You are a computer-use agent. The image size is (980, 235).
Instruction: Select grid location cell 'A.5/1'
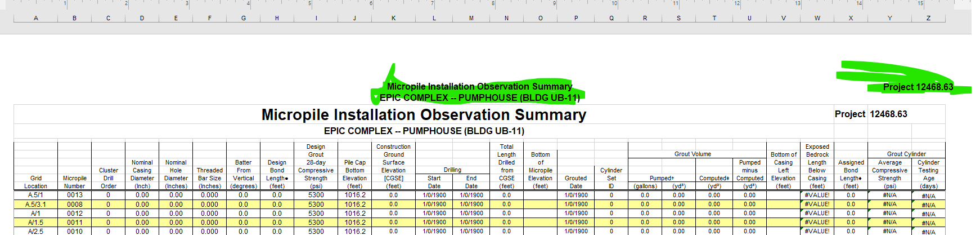tap(35, 195)
